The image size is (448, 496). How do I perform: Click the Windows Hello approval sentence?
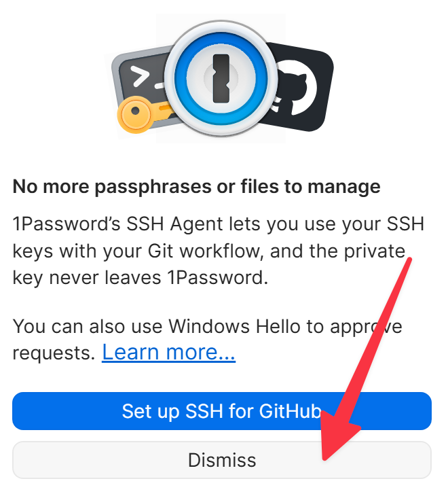tap(207, 339)
